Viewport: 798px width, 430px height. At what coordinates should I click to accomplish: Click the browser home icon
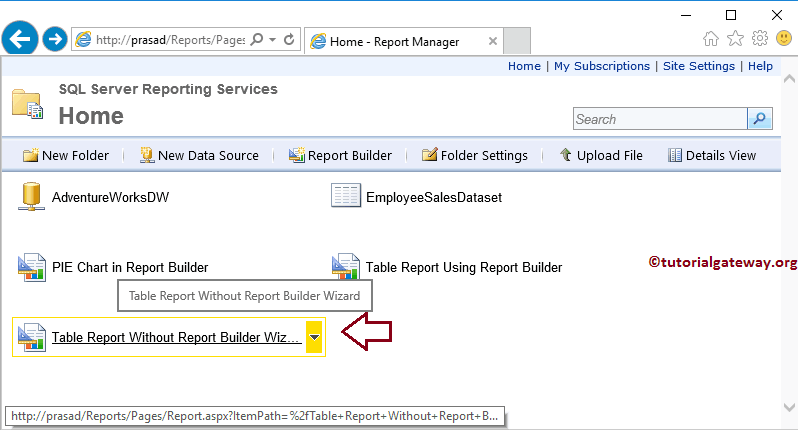pyautogui.click(x=711, y=39)
